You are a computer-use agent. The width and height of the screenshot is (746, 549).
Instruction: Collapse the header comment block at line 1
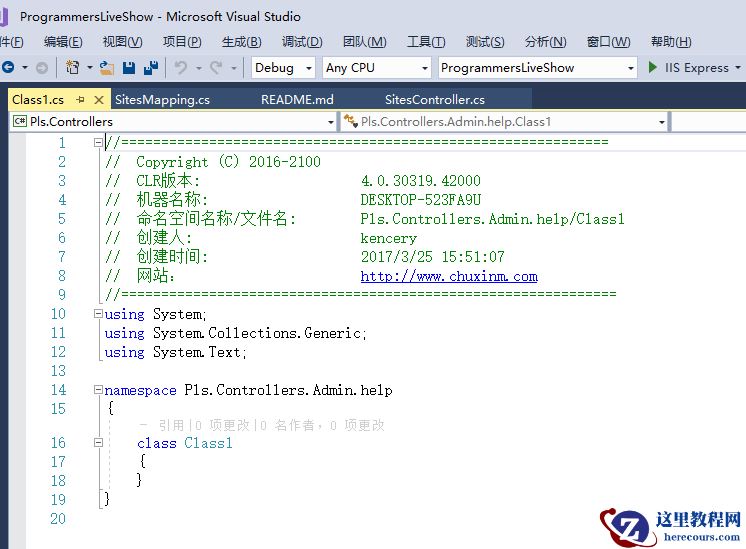point(98,142)
